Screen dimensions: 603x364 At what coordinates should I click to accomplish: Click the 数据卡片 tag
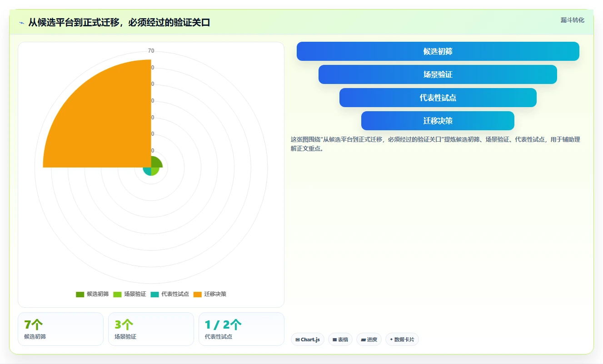pyautogui.click(x=402, y=339)
